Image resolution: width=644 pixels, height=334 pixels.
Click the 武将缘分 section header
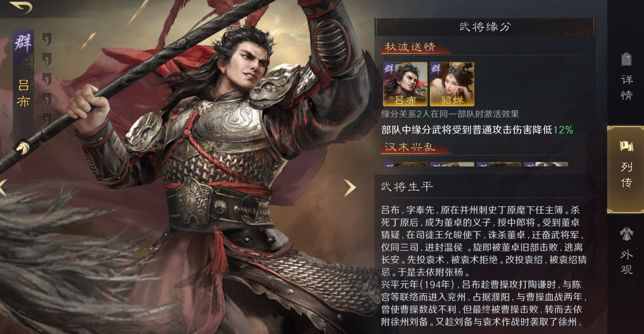pyautogui.click(x=485, y=27)
